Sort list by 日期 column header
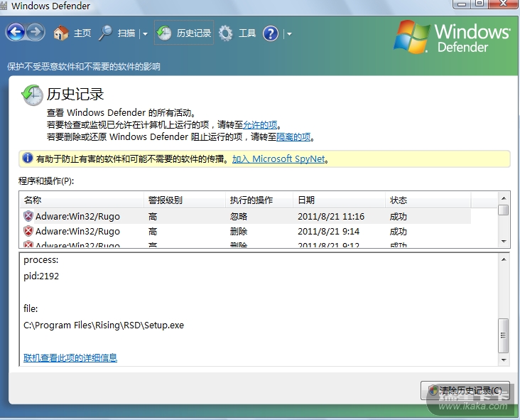520x420 pixels. click(340, 200)
